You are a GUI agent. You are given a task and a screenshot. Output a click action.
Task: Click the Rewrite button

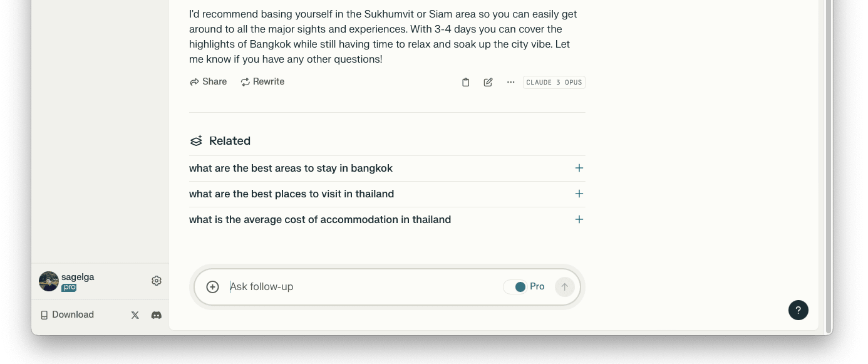point(262,81)
